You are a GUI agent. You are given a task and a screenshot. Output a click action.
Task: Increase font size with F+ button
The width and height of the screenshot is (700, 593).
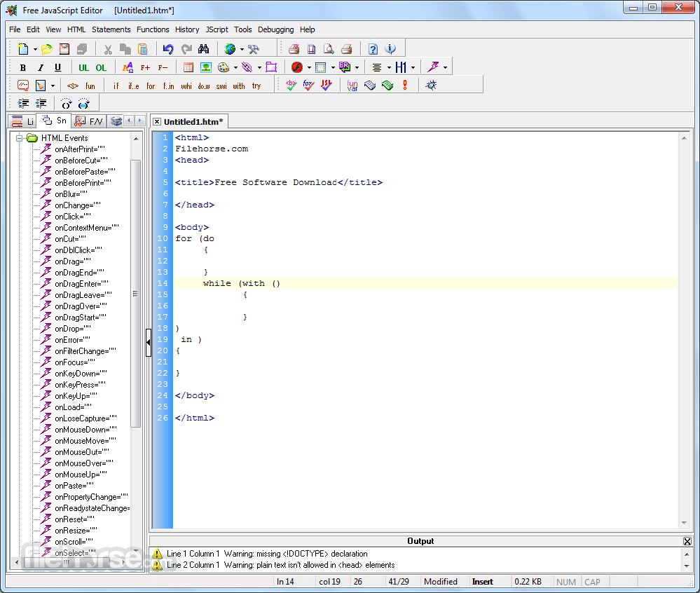145,68
